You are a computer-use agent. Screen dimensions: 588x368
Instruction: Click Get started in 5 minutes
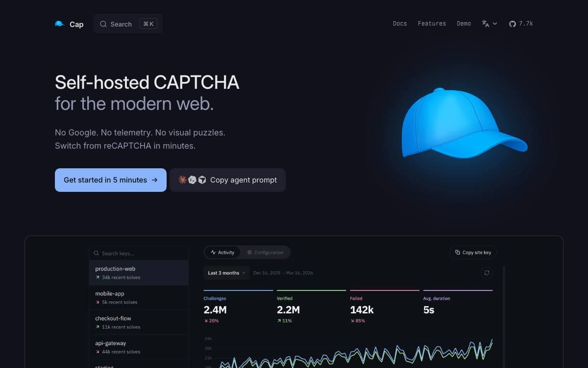tap(111, 180)
